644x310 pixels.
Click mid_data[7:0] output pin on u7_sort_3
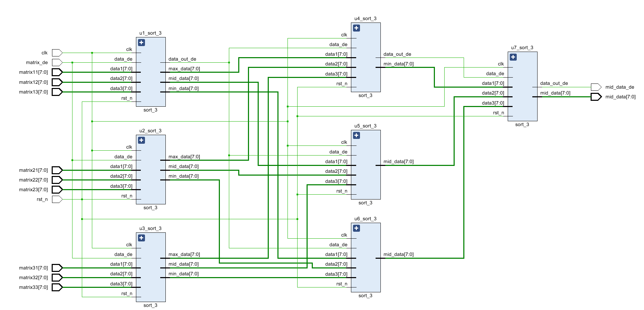point(555,93)
